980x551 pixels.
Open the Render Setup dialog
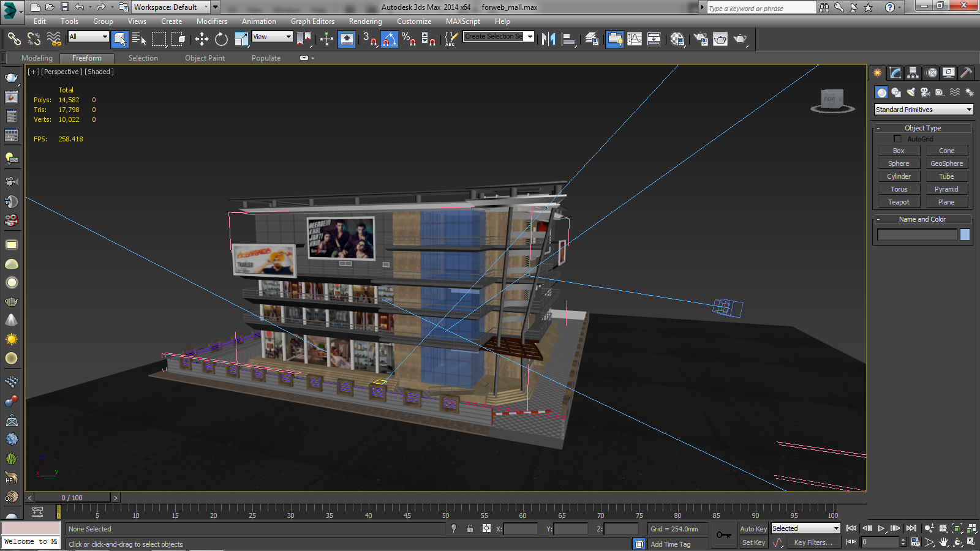700,39
